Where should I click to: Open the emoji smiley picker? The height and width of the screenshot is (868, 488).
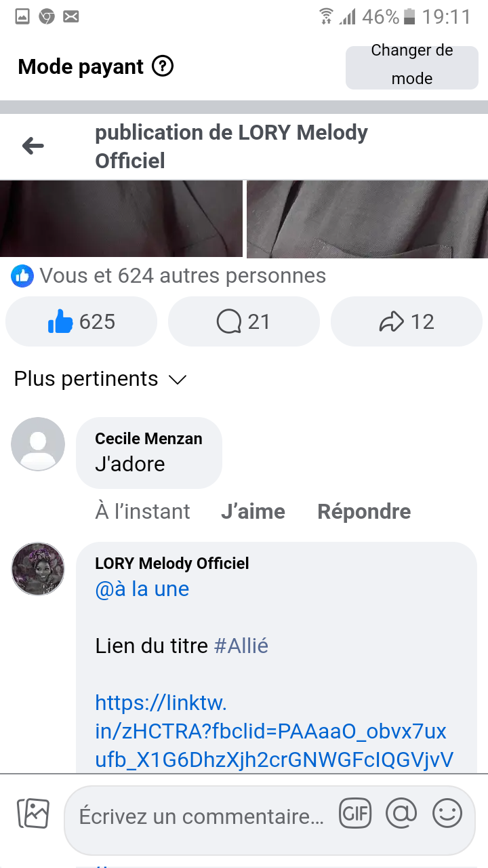(x=447, y=814)
